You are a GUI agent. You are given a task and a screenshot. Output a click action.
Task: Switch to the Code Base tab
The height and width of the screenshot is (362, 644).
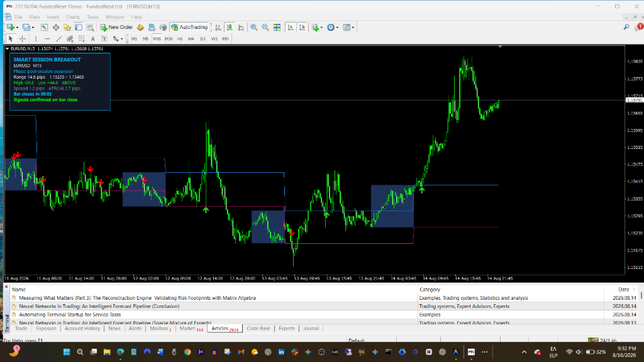pos(258,328)
